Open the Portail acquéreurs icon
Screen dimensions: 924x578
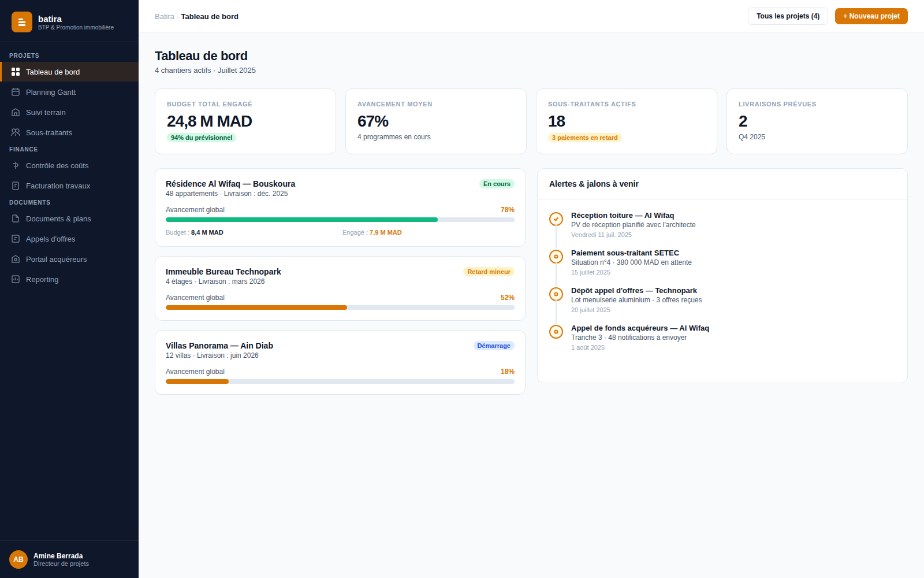click(16, 259)
